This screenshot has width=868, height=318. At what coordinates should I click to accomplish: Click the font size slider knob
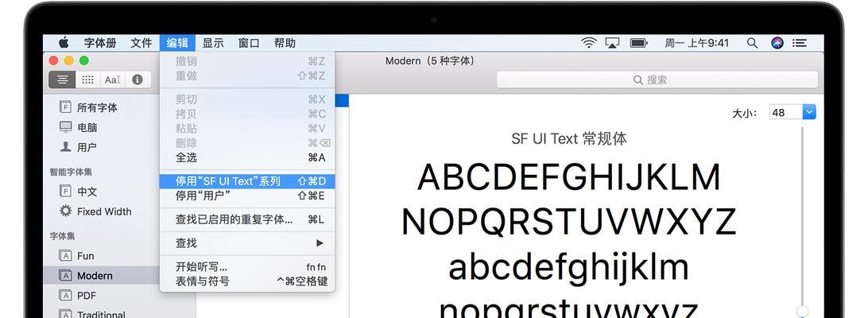(x=802, y=312)
